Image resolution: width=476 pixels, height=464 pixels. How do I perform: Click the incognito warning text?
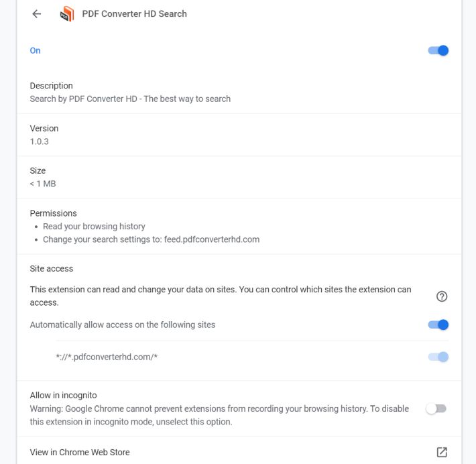(219, 415)
